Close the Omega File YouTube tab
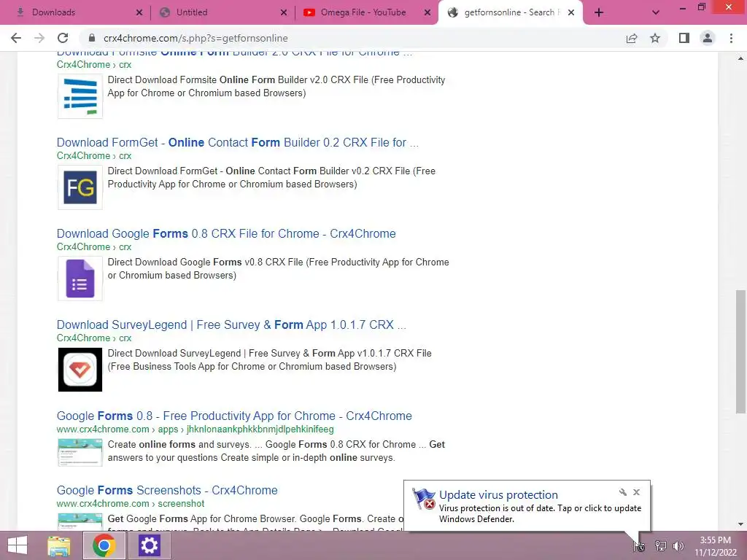 [427, 12]
